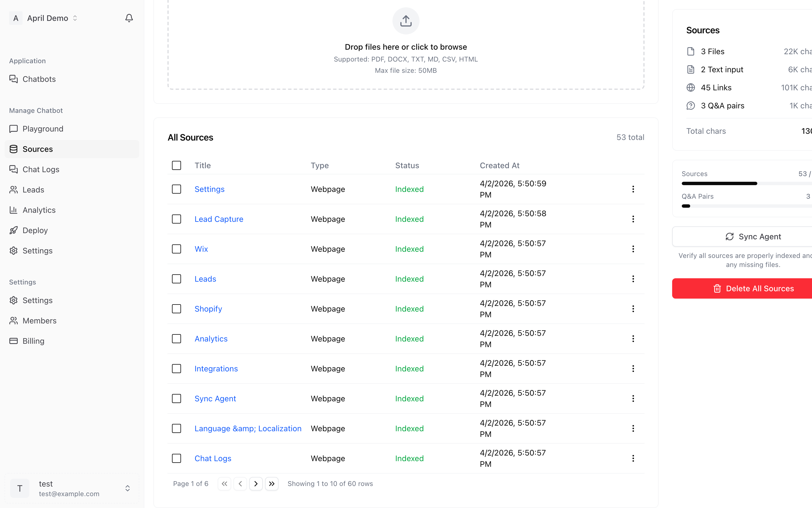Open Sources in the sidebar
The width and height of the screenshot is (812, 508).
click(72, 149)
